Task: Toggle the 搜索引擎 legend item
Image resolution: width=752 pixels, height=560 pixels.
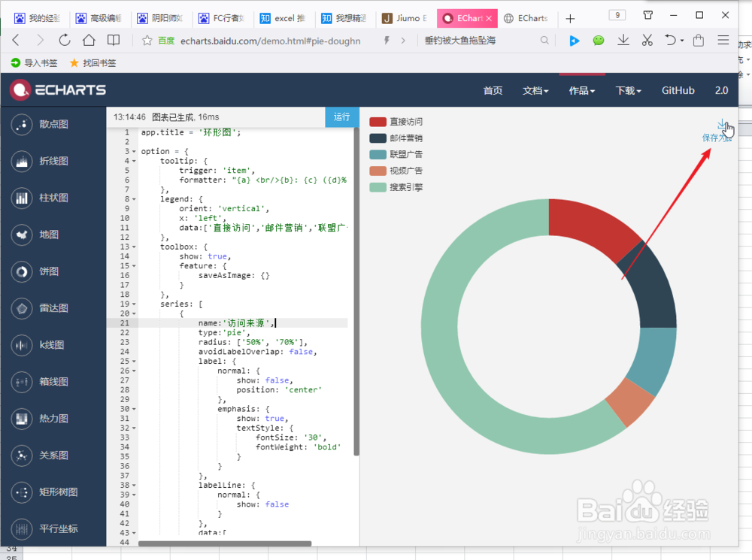Action: (396, 187)
